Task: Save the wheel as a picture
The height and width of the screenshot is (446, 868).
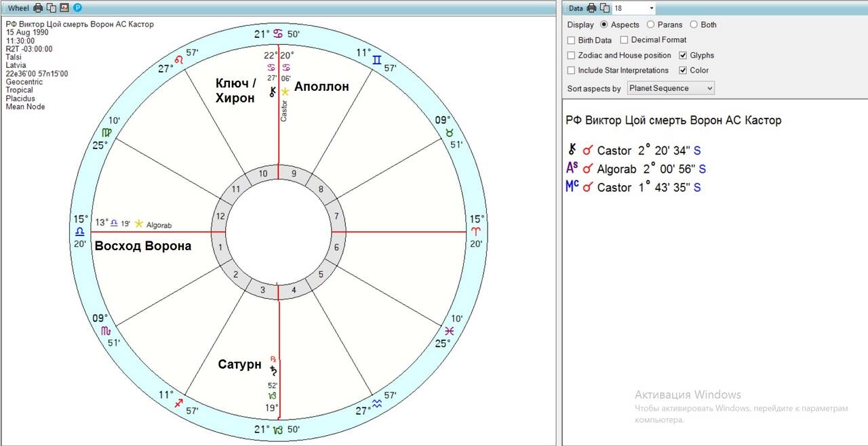Action: (64, 8)
